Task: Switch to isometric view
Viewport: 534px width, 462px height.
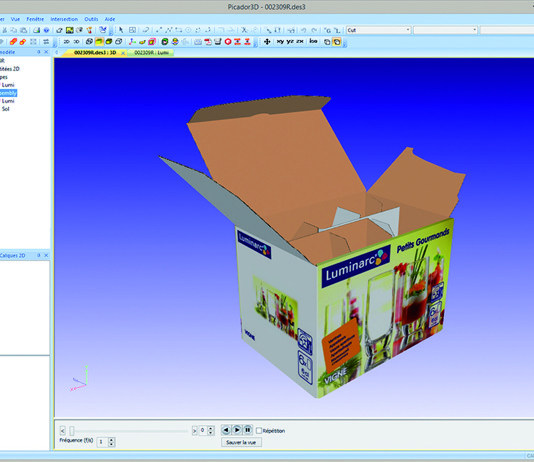Action: tap(313, 42)
